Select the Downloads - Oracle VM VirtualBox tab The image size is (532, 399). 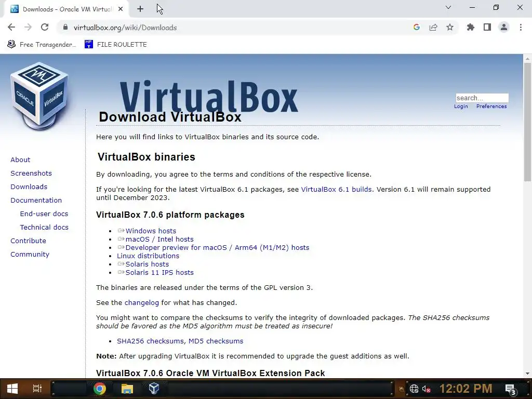point(66,9)
